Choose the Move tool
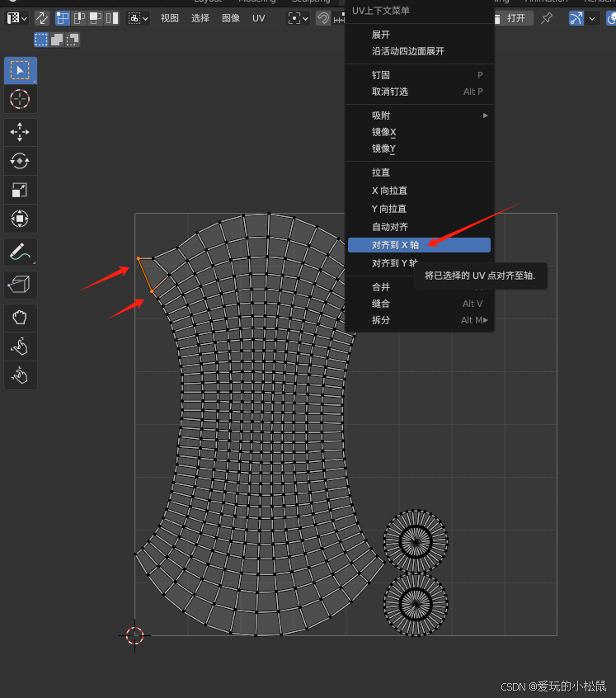The width and height of the screenshot is (616, 698). pos(20,132)
